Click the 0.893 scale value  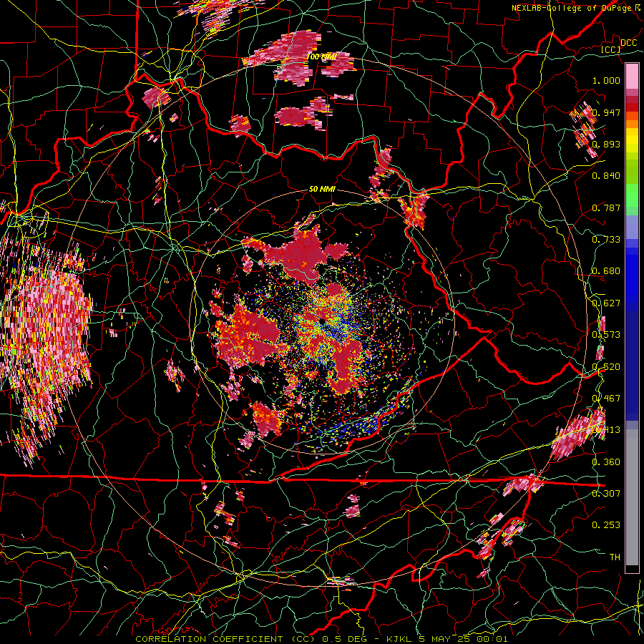[606, 144]
